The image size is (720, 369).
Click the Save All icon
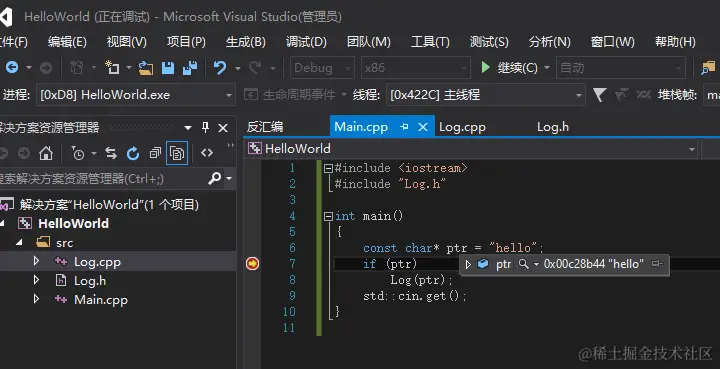tap(190, 68)
